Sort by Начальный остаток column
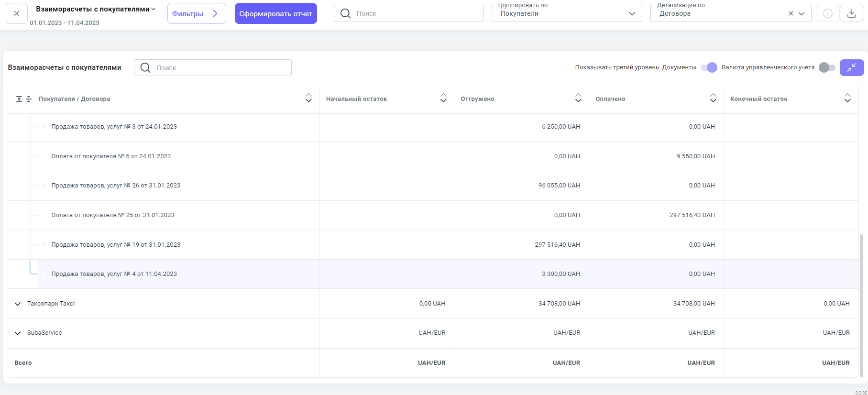Screen dimensions: 868x395 [x=443, y=99]
